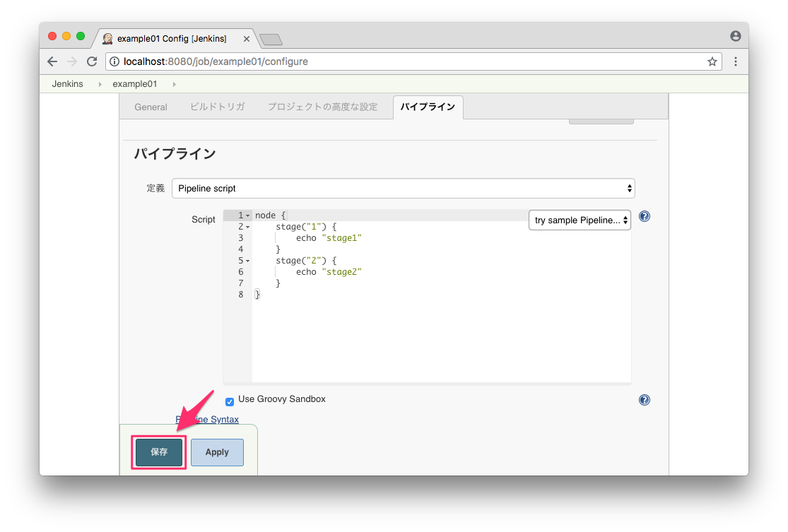Reload the page with the refresh icon
The width and height of the screenshot is (788, 532).
92,61
